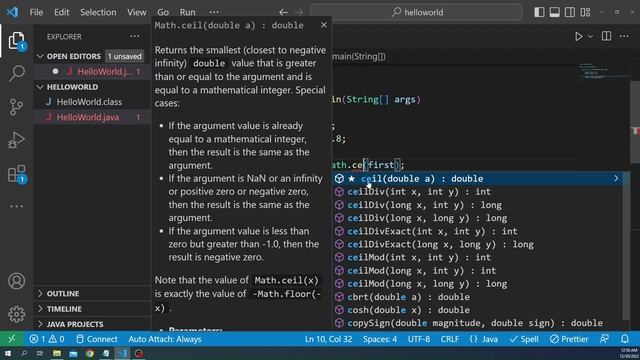The image size is (640, 360).
Task: Toggle the primary side bar layout icon
Action: tap(539, 12)
